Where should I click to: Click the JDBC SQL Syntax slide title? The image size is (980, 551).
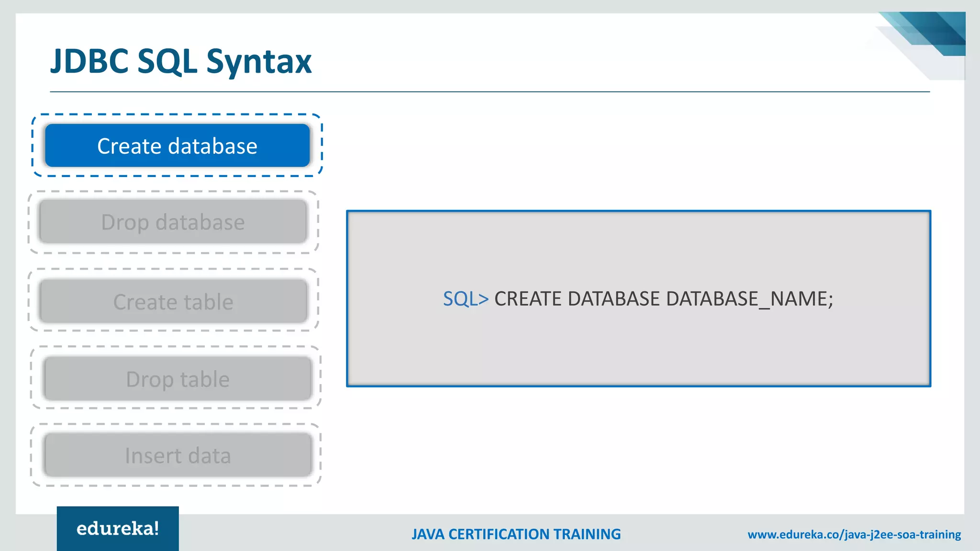tap(181, 61)
